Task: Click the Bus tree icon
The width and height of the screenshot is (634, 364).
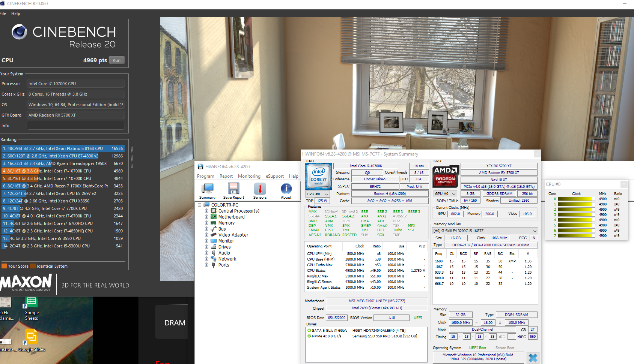Action: (214, 229)
